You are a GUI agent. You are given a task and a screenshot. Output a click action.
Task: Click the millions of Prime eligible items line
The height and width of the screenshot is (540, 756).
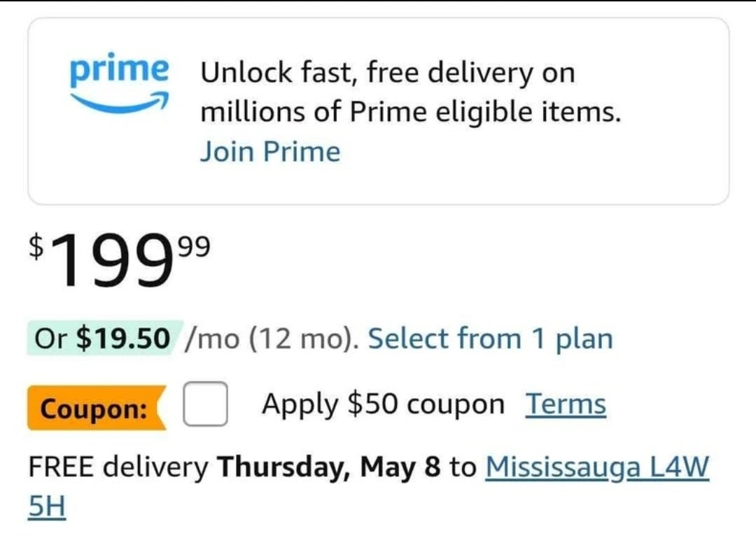point(411,112)
